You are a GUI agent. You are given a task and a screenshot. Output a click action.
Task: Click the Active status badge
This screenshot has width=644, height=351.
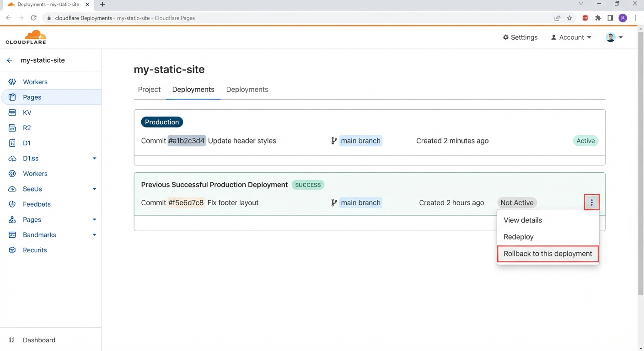pos(585,141)
